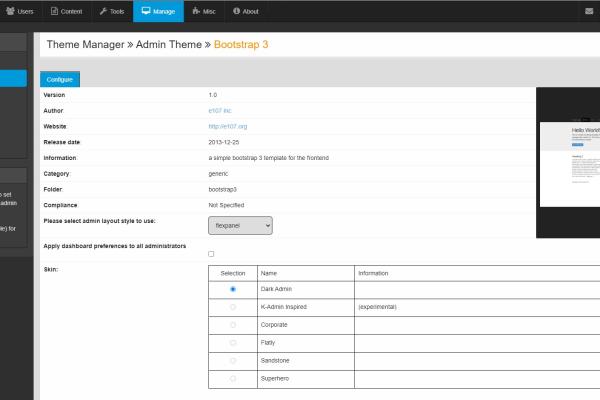Click the theme preview thumbnail

568,163
